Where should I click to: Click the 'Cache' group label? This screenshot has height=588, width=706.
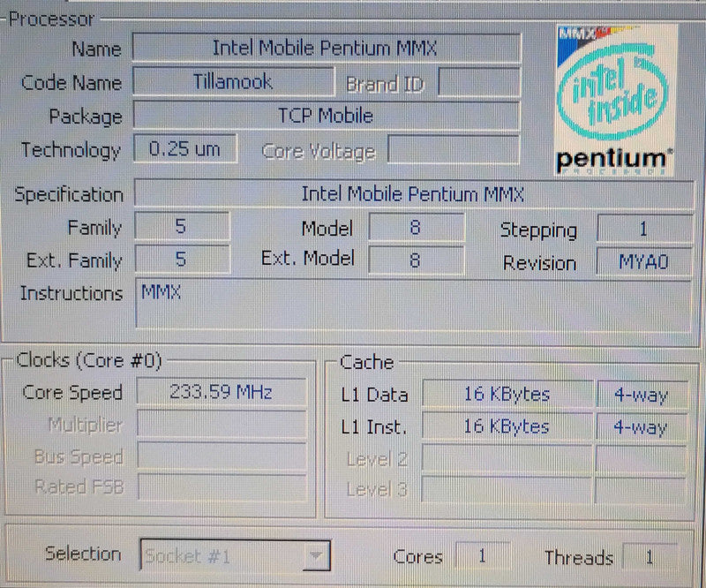point(367,362)
